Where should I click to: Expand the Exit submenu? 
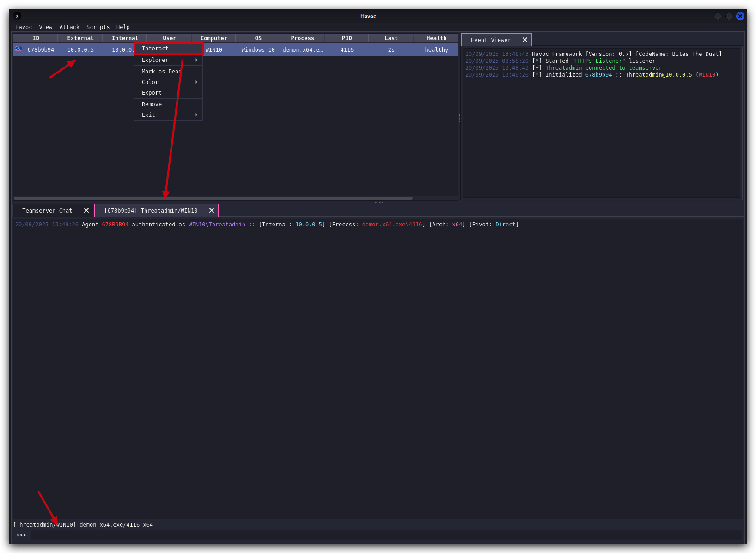[168, 115]
